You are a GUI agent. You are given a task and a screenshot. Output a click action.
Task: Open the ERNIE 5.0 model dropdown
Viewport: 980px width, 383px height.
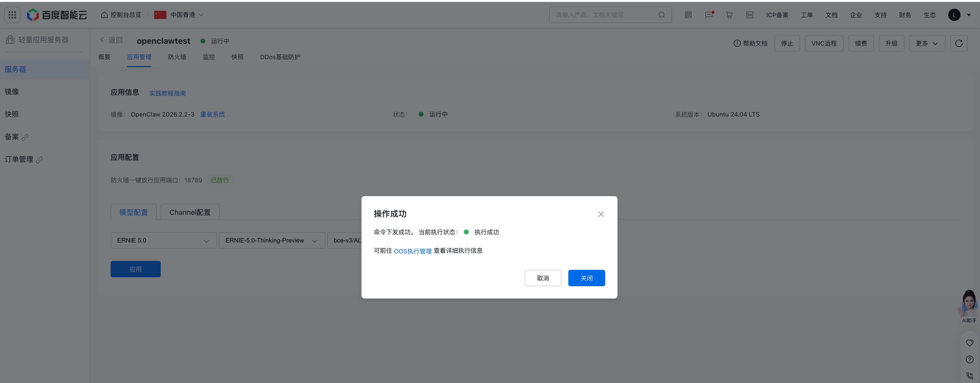tap(163, 240)
